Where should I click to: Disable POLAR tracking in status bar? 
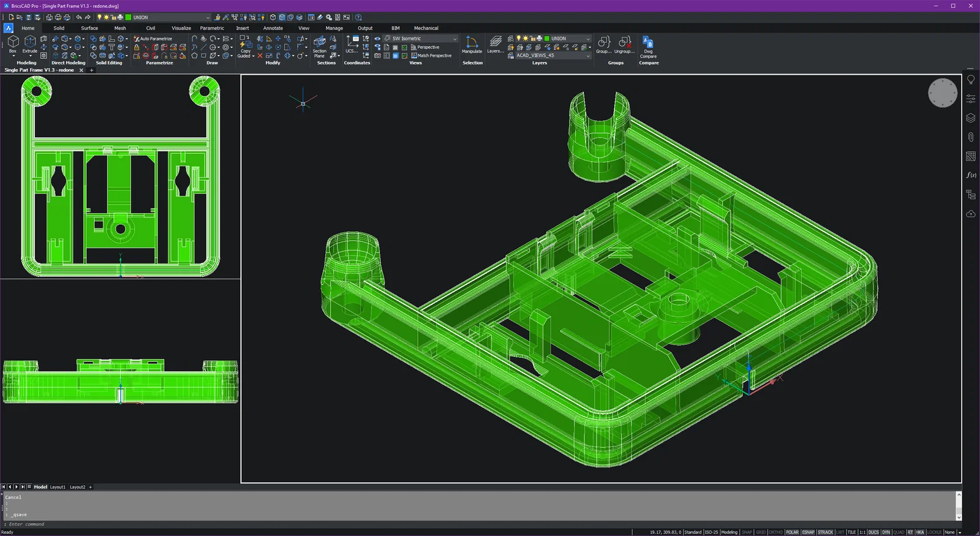point(792,532)
